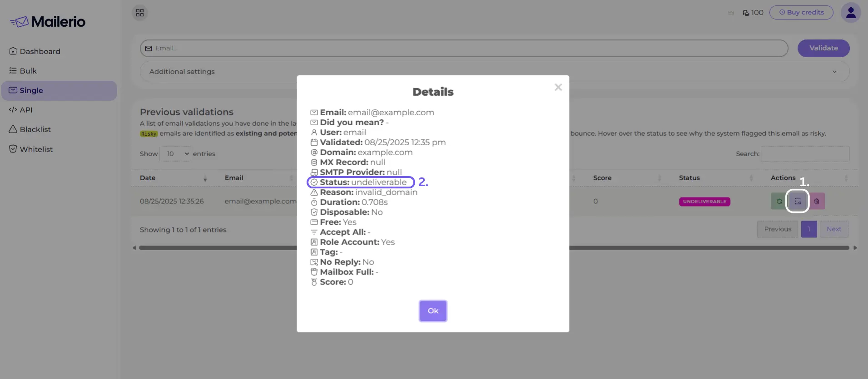Click the 'undeliverable' status text in Details
Viewport: 868px width, 379px height.
[379, 182]
